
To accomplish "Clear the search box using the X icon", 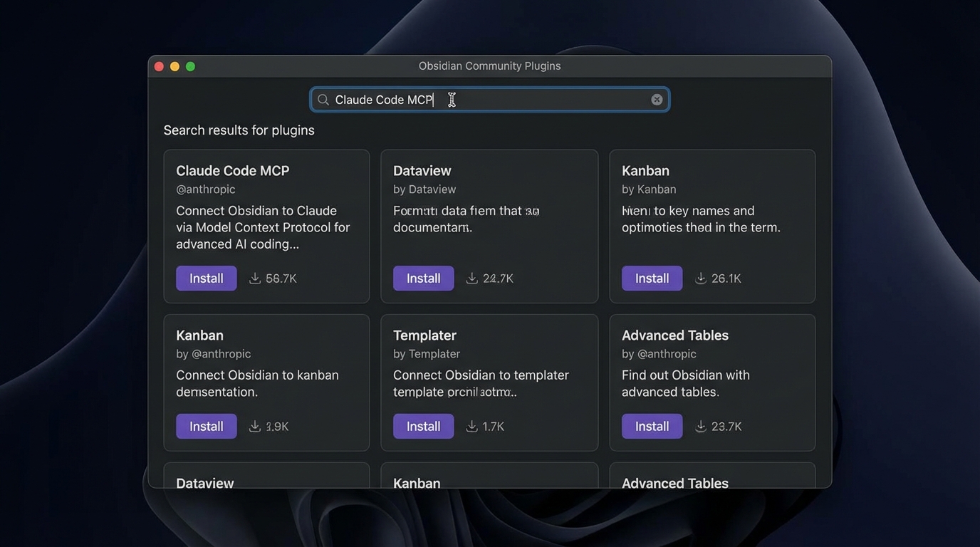I will (x=656, y=99).
